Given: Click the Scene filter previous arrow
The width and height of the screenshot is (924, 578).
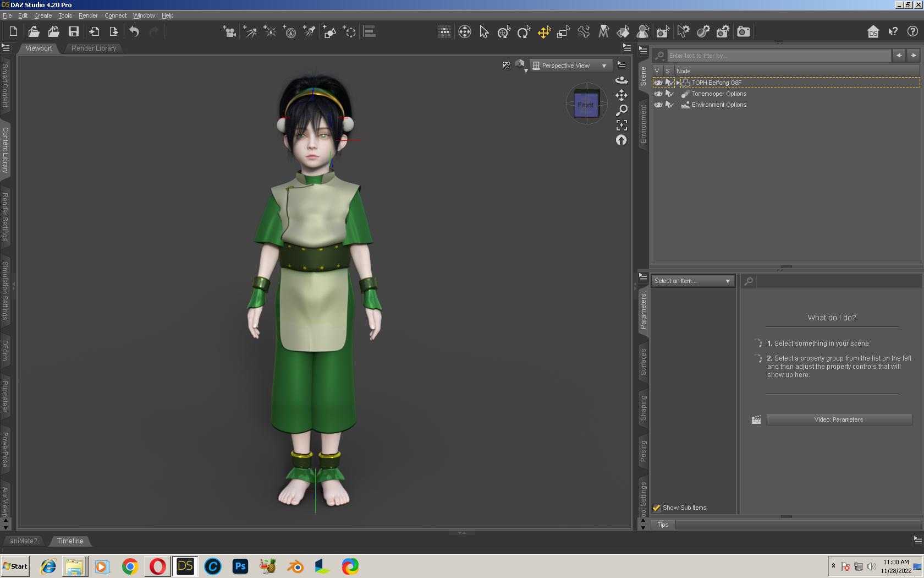Looking at the screenshot, I should click(899, 56).
